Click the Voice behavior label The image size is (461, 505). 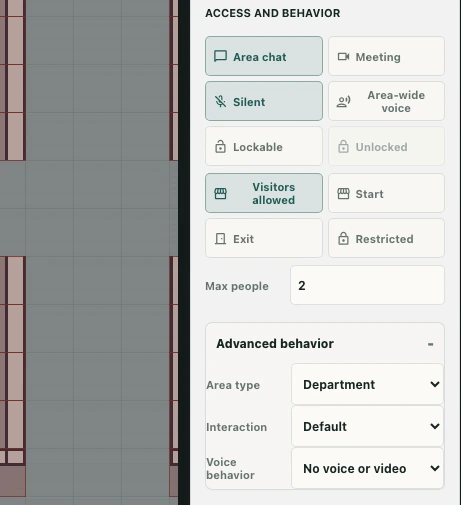(230, 469)
